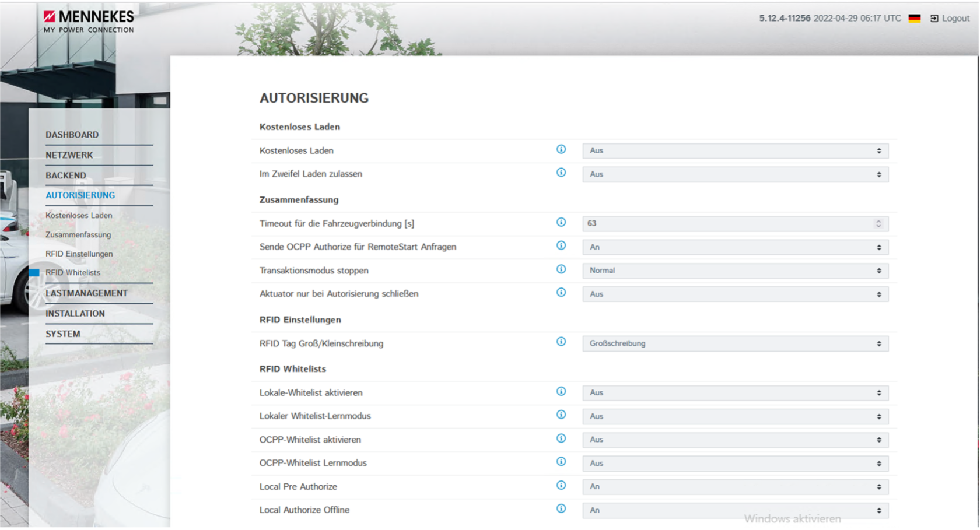The image size is (980, 530).
Task: Show info for Lokale-Whitelist aktivieren
Action: pyautogui.click(x=561, y=392)
